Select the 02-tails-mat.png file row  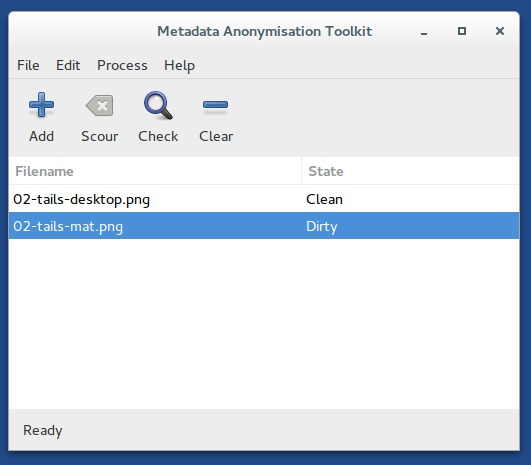coord(264,226)
